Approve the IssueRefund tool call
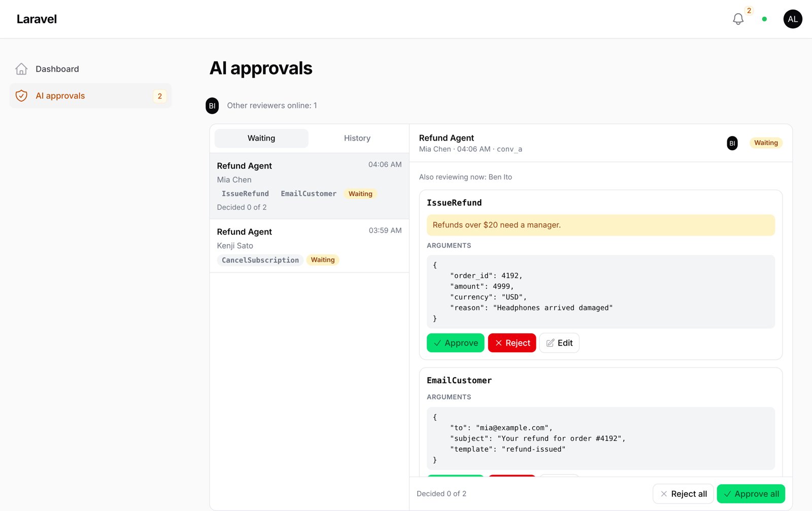Viewport: 812px width, 511px height. point(455,343)
